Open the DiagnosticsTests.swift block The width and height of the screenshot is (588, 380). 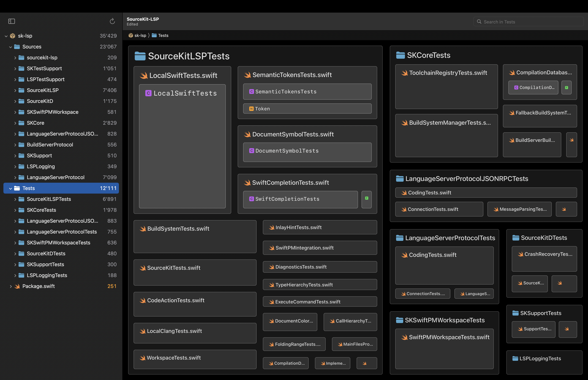coord(320,267)
